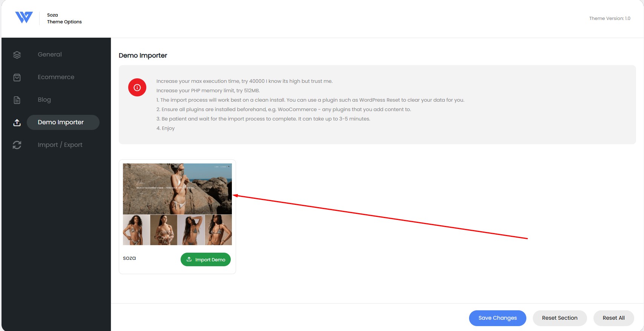The width and height of the screenshot is (644, 331).
Task: Click the General layers icon in sidebar
Action: pos(17,55)
